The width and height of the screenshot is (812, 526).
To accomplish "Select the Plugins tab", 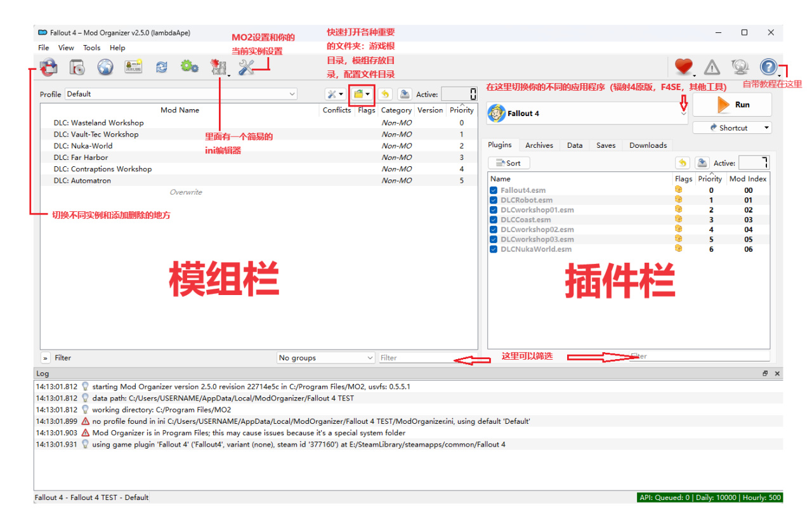I will coord(500,145).
